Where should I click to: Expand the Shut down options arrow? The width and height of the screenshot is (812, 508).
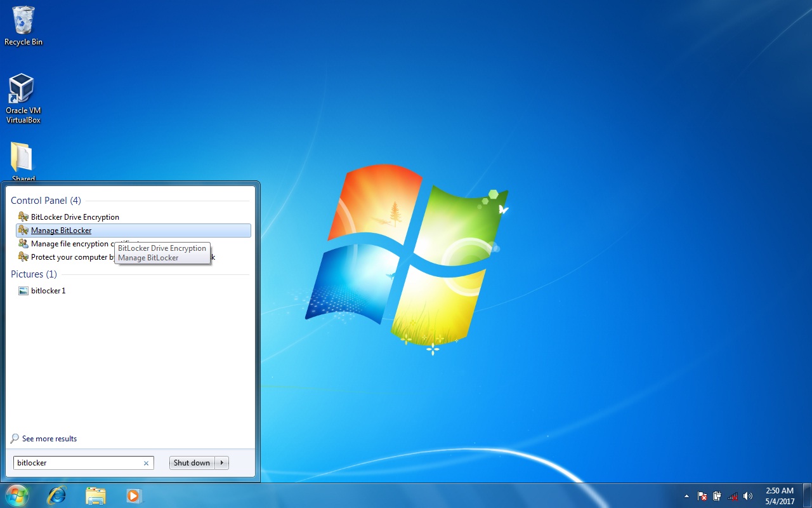(222, 463)
